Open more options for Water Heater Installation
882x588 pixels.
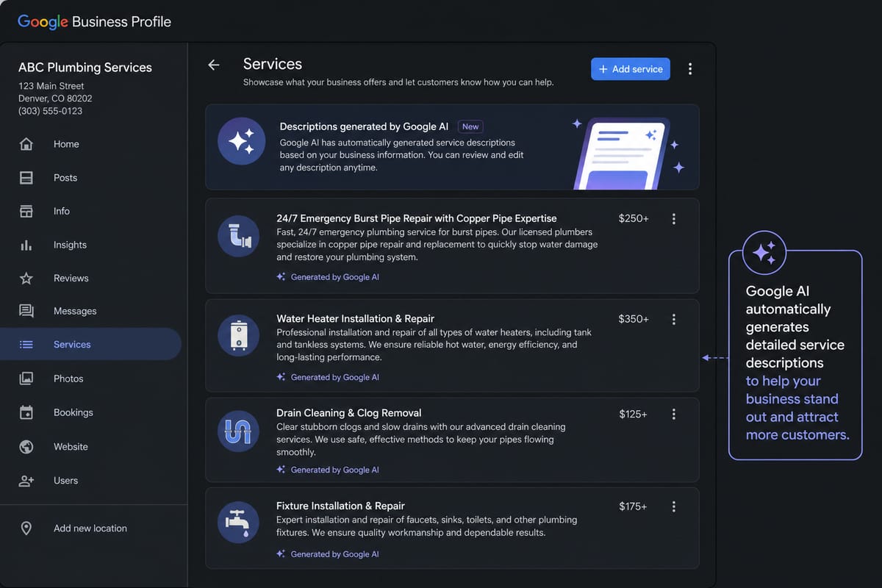[674, 319]
